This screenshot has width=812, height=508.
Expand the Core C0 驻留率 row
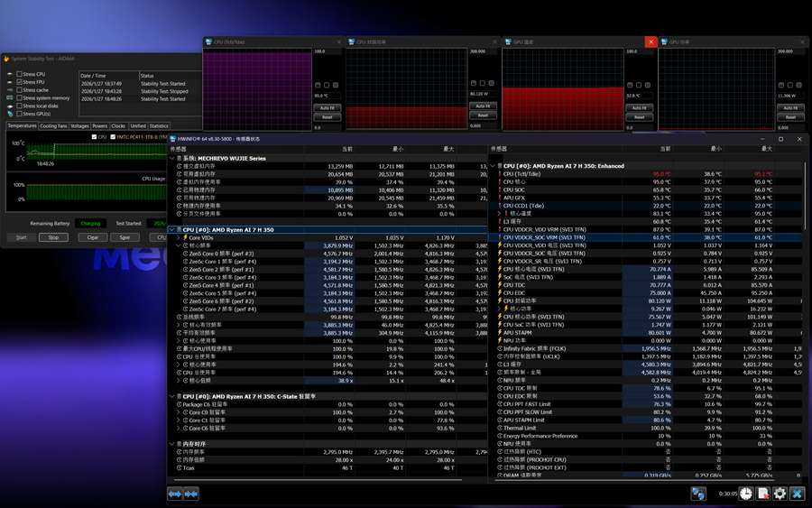(x=179, y=412)
